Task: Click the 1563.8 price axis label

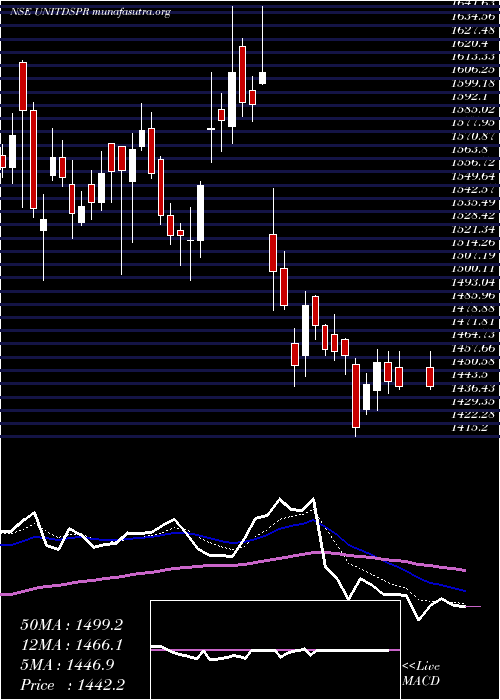Action: point(471,150)
